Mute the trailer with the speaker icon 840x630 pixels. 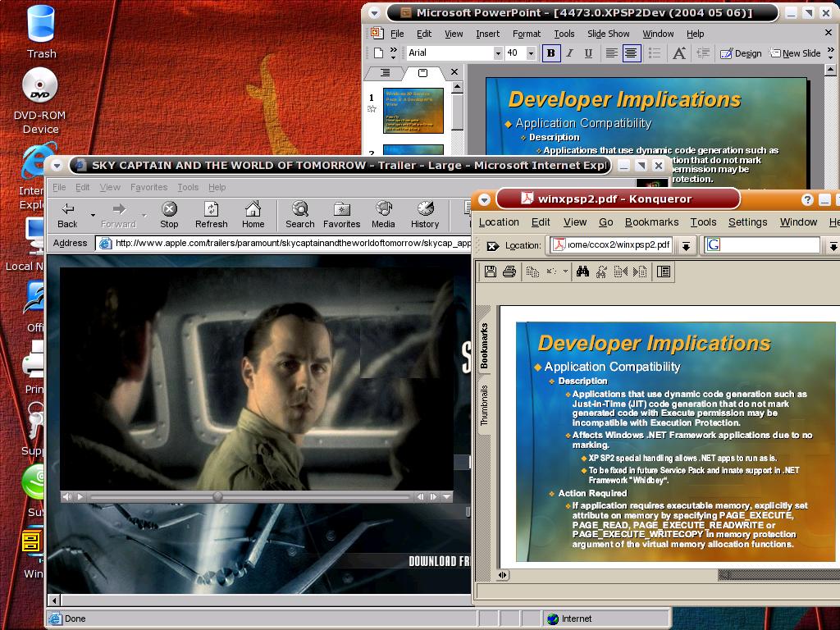67,496
